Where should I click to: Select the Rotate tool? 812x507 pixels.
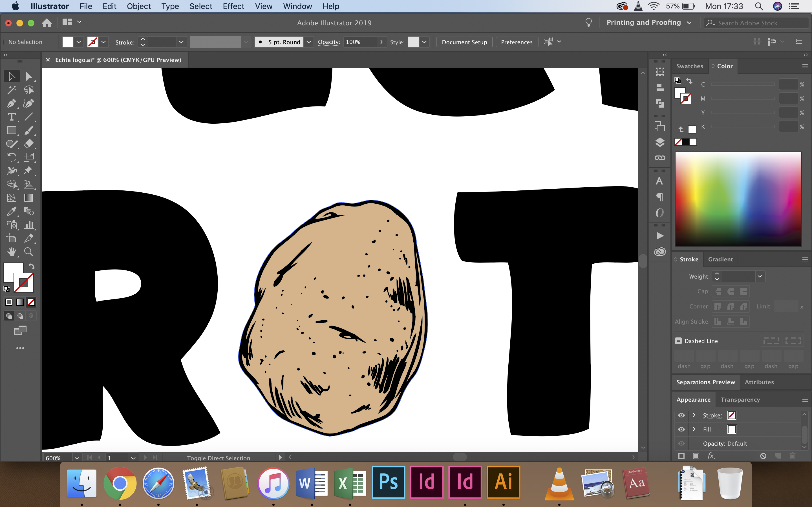[11, 157]
